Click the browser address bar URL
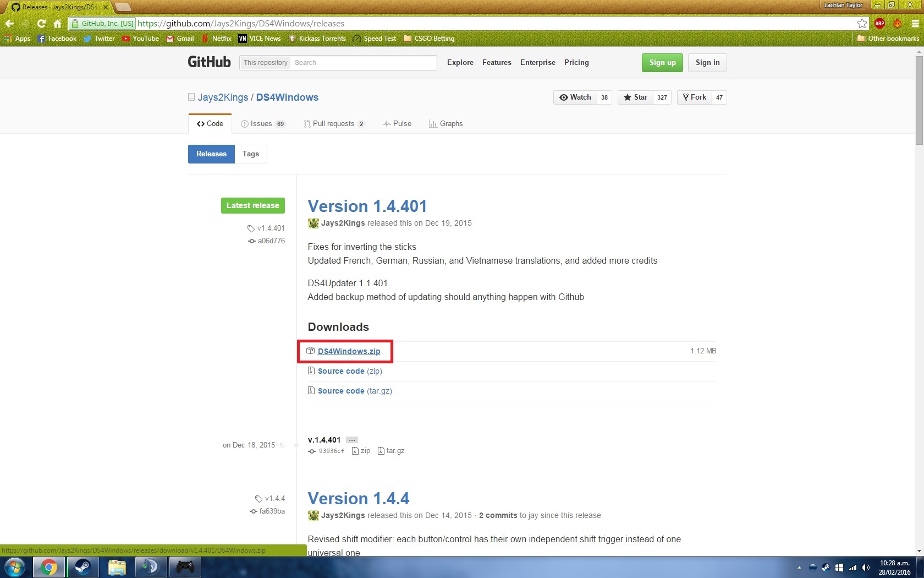Viewport: 924px width, 578px height. coord(241,24)
